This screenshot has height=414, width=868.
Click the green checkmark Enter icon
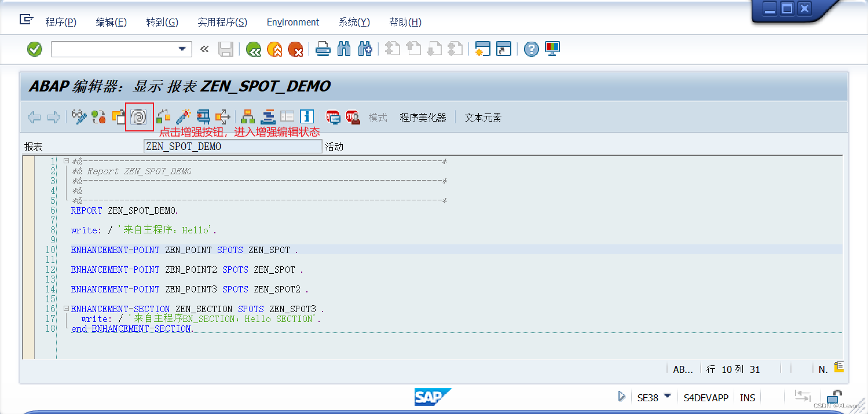pyautogui.click(x=34, y=49)
